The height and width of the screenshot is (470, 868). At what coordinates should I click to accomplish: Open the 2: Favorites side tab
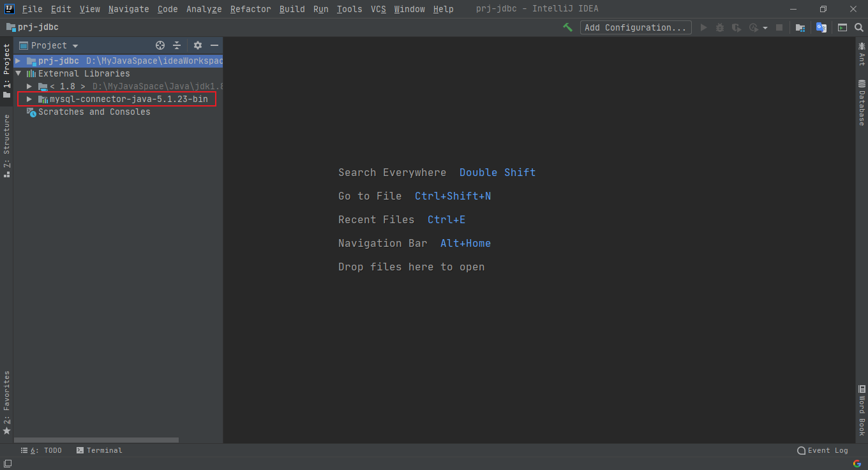[x=6, y=403]
